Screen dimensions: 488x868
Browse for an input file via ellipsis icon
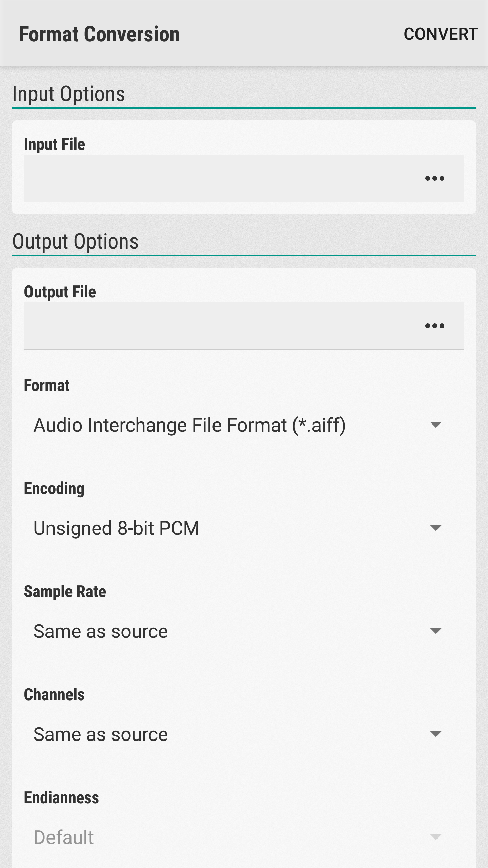click(x=435, y=178)
